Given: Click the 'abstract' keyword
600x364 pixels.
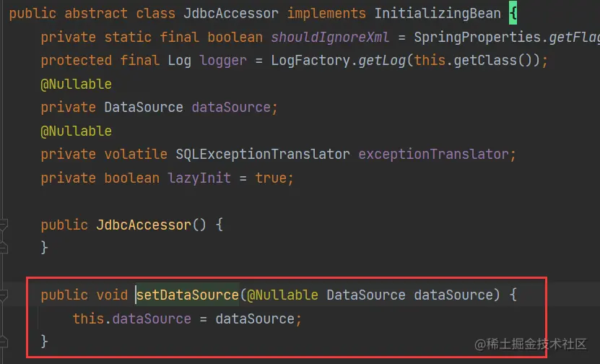Looking at the screenshot, I should click(x=96, y=14).
